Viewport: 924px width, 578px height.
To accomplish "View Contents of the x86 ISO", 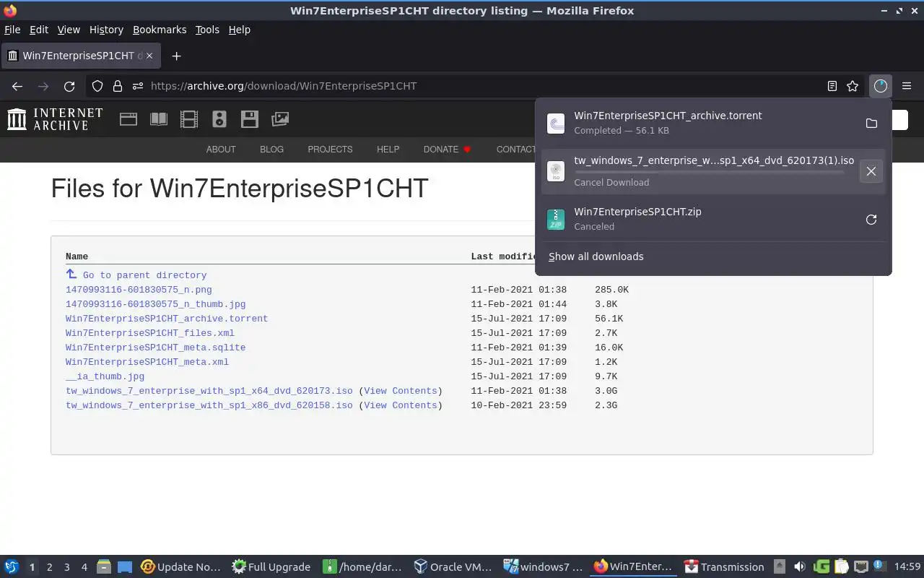I will (x=401, y=405).
